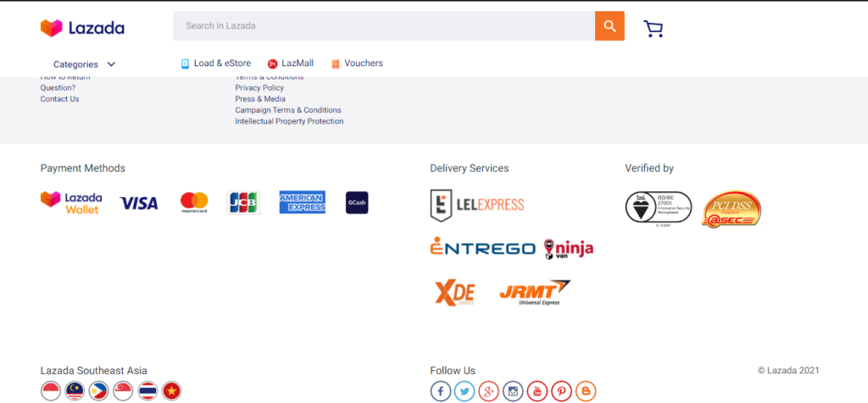Select the Vietnam flag icon
Screen dimensions: 868x403
171,391
